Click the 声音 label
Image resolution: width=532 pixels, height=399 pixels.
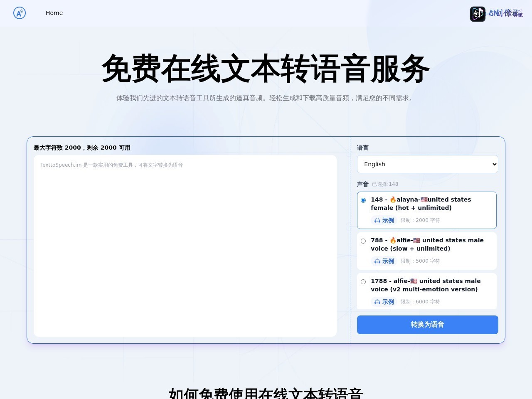tap(362, 184)
